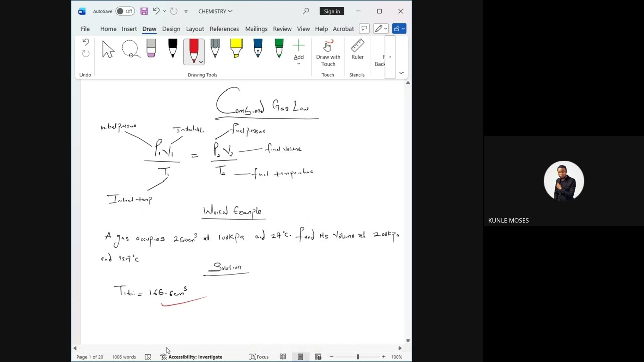Click the Word app logo icon
This screenshot has width=644, height=362.
click(x=82, y=11)
